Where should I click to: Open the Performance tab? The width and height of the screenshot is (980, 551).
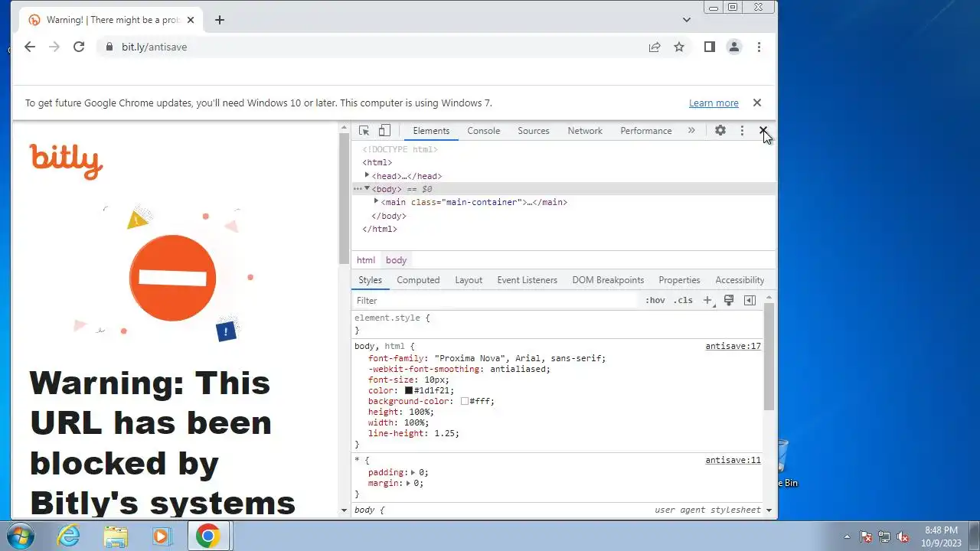[646, 131]
